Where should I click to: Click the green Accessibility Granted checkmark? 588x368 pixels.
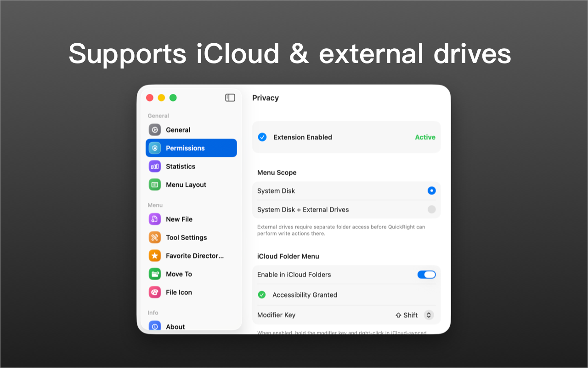[262, 295]
